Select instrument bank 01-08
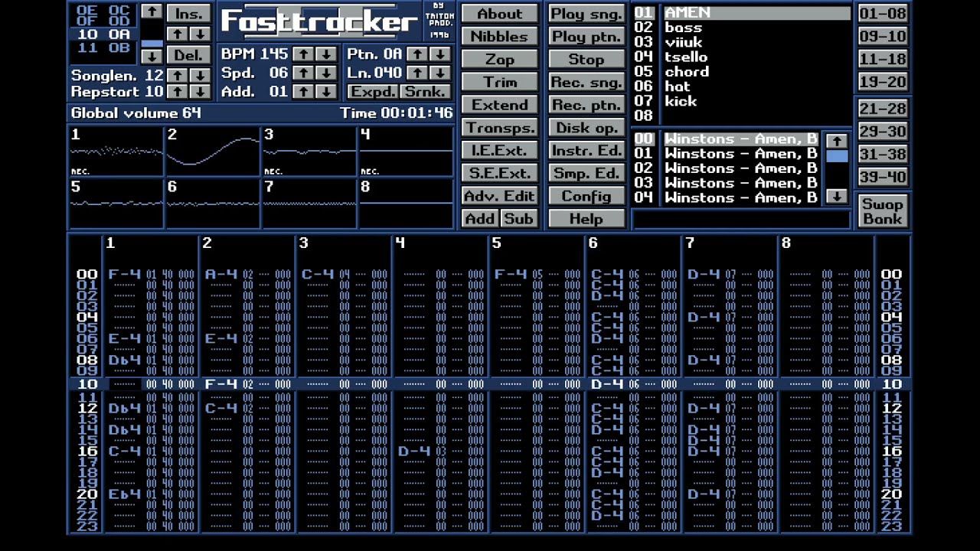This screenshot has height=551, width=980. [x=883, y=13]
